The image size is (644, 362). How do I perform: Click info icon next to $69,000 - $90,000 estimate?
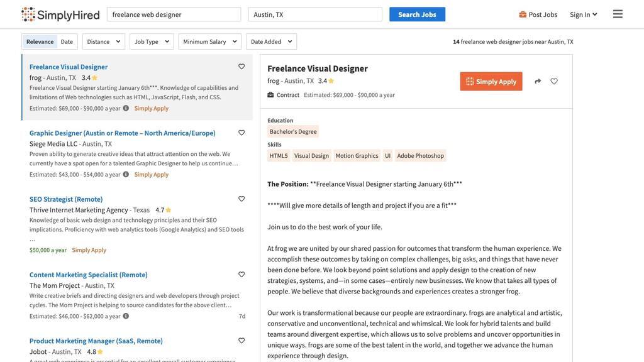pyautogui.click(x=126, y=108)
